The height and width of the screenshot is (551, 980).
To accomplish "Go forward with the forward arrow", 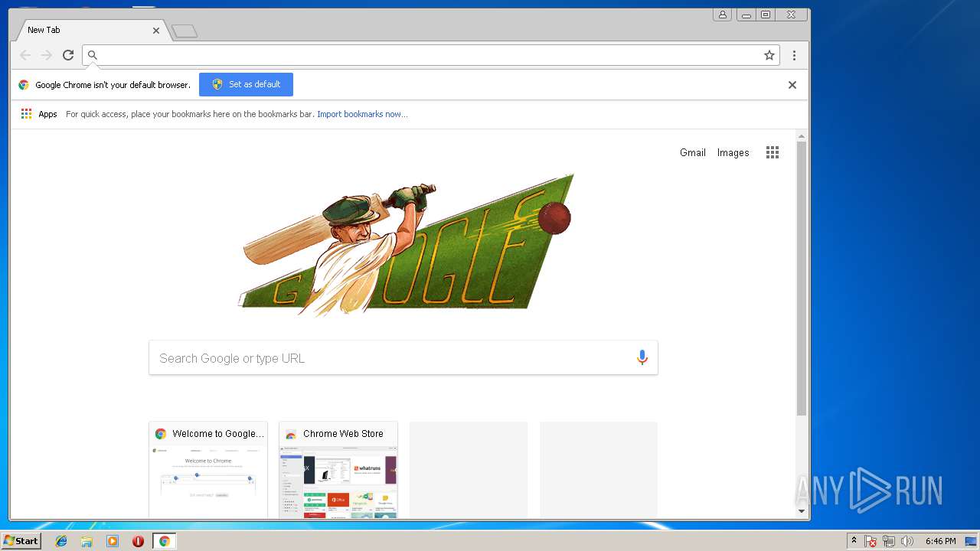I will (x=47, y=55).
